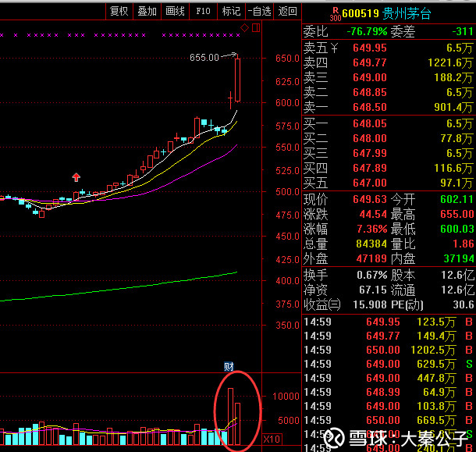Click the split-window rectangle icon
The height and width of the screenshot is (452, 476).
[x=256, y=28]
